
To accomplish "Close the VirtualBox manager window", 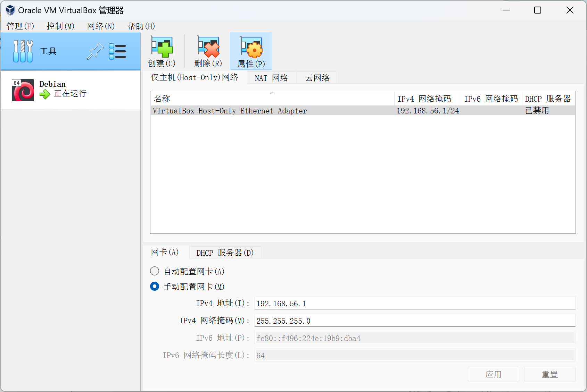I will 570,10.
